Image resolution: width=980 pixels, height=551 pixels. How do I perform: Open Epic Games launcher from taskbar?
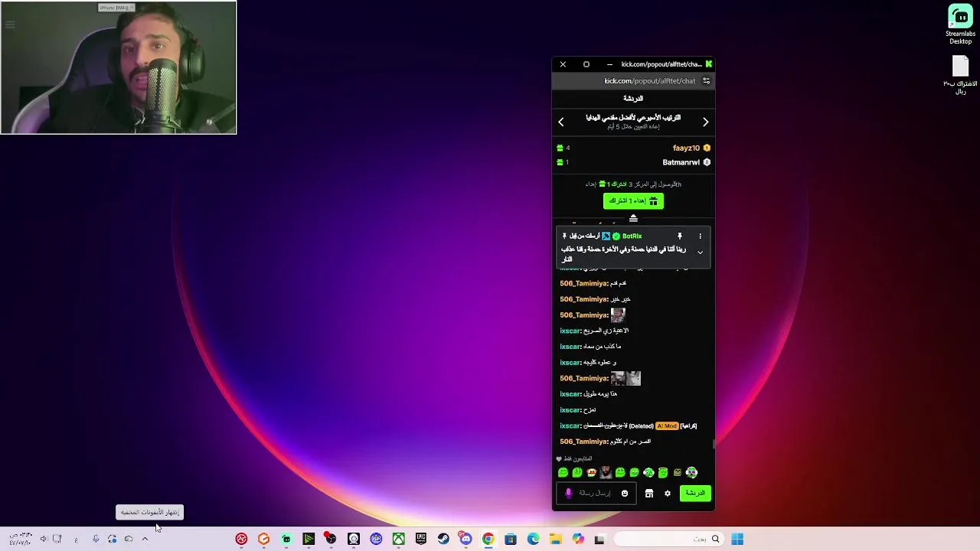tap(420, 539)
